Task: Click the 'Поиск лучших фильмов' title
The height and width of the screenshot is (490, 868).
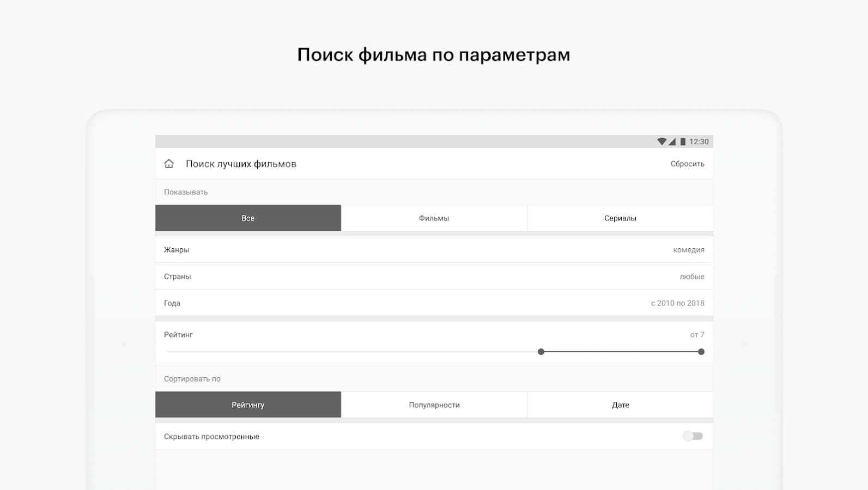Action: tap(241, 164)
